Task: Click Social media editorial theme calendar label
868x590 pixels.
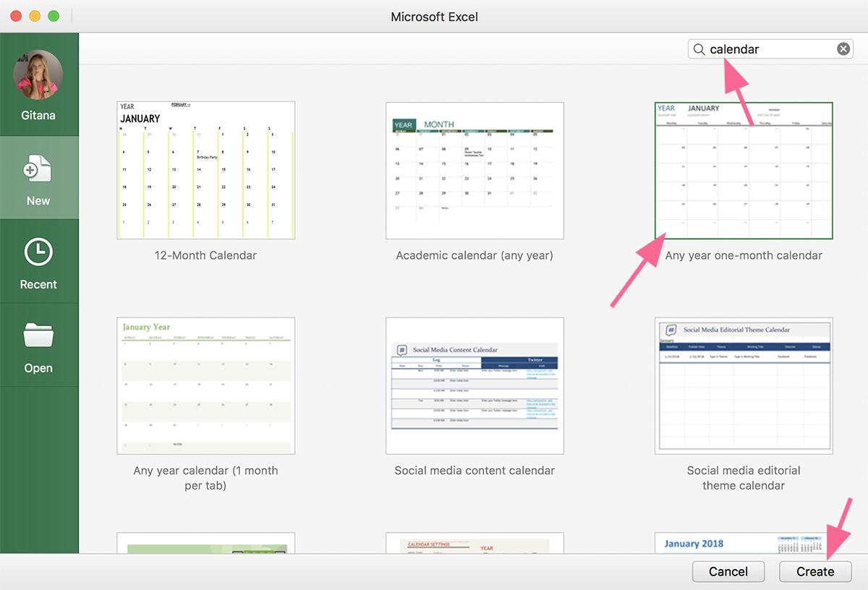Action: click(744, 478)
